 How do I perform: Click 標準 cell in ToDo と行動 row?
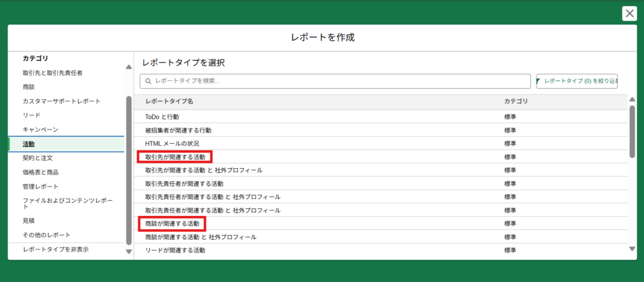coord(510,117)
